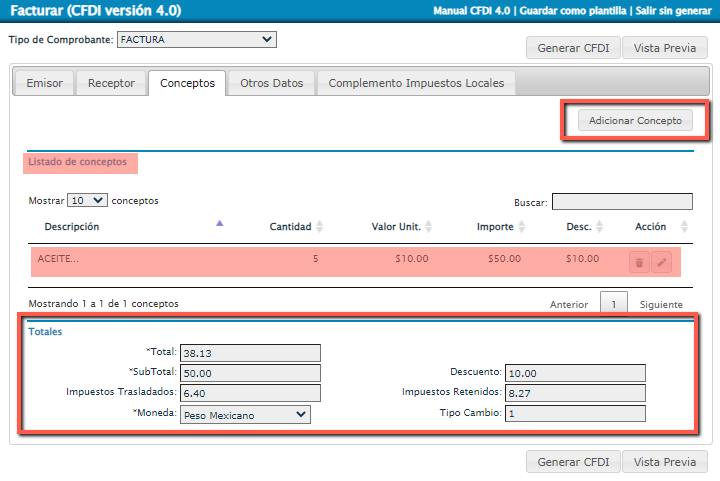Sort by Descripción using the purple arrow
The image size is (720, 481).
(x=220, y=224)
